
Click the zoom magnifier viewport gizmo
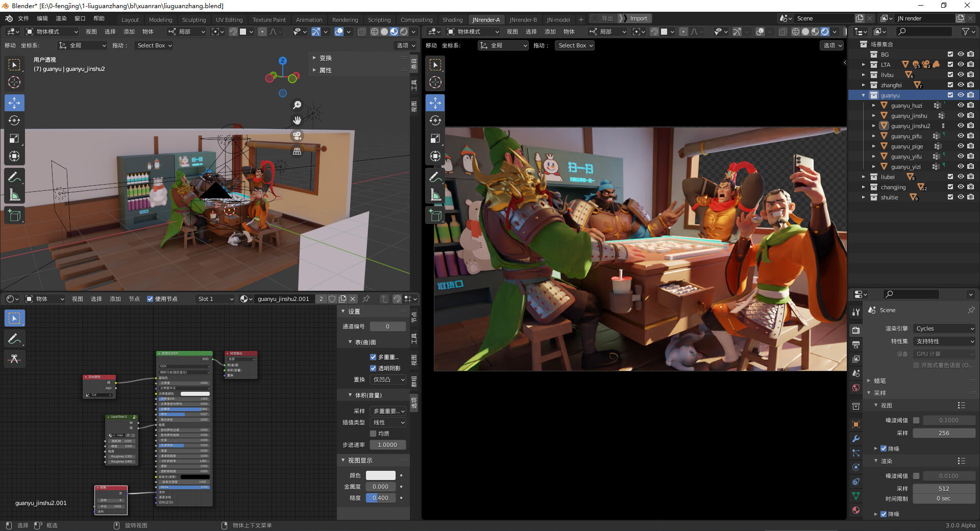click(297, 105)
